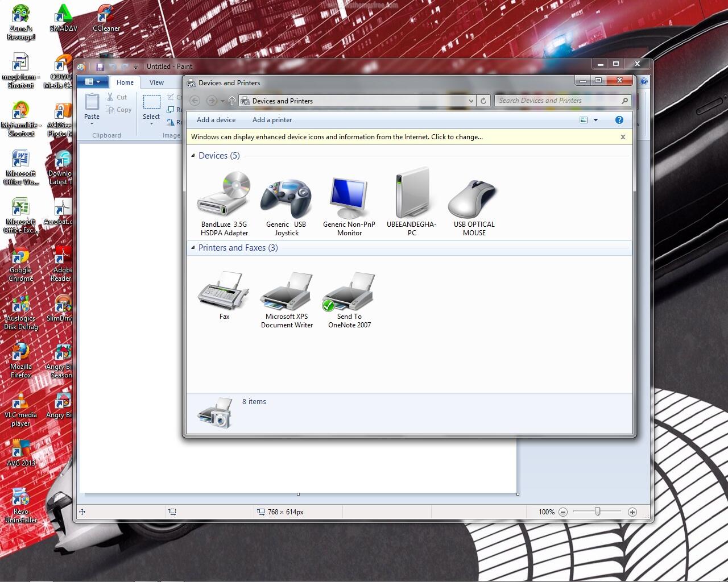Image resolution: width=728 pixels, height=582 pixels.
Task: Open Customize Quick Access Toolbar dropdown in Paint
Action: coord(135,67)
